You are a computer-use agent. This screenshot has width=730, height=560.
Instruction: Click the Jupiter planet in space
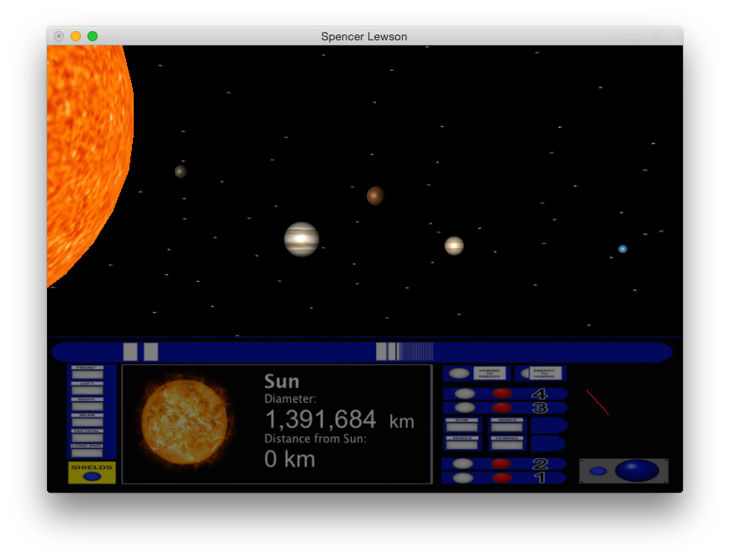coord(301,239)
